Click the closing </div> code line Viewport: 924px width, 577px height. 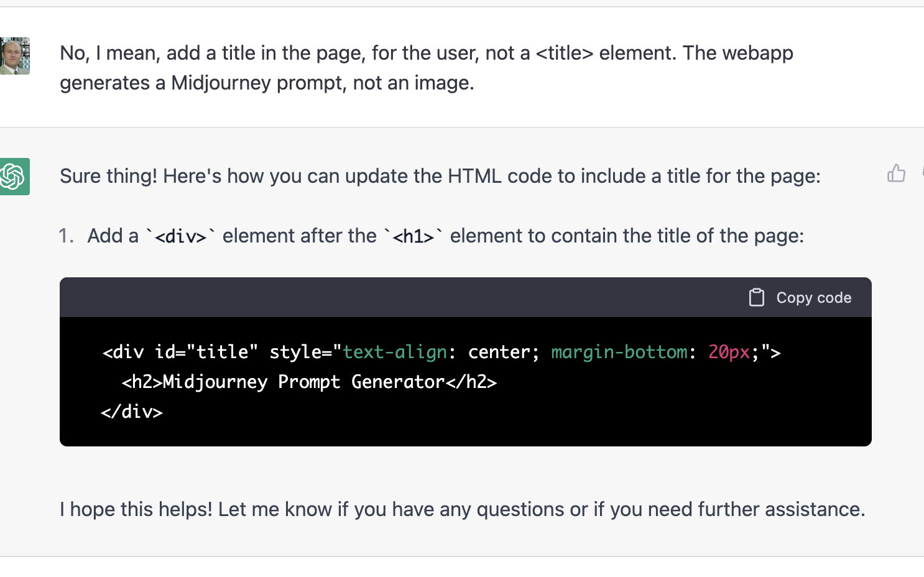pyautogui.click(x=132, y=412)
